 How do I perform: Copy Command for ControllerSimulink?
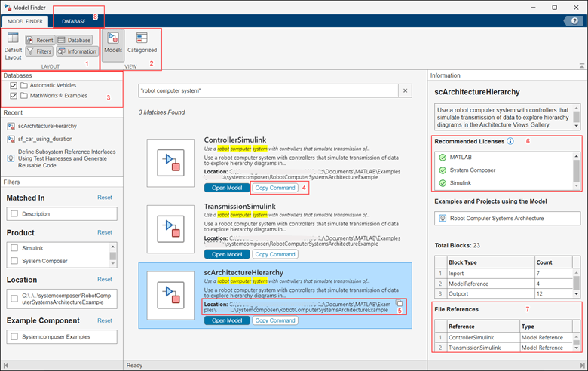coord(275,188)
